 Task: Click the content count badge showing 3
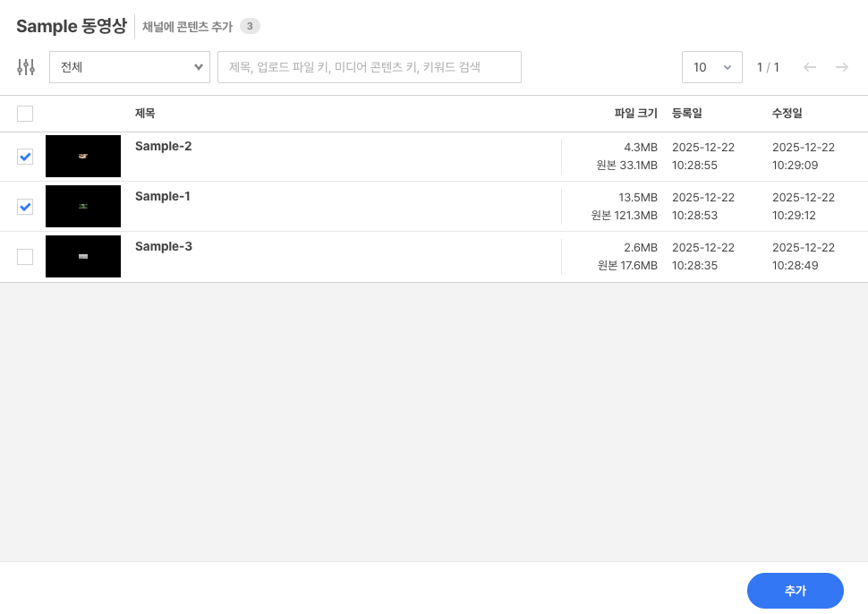coord(249,25)
